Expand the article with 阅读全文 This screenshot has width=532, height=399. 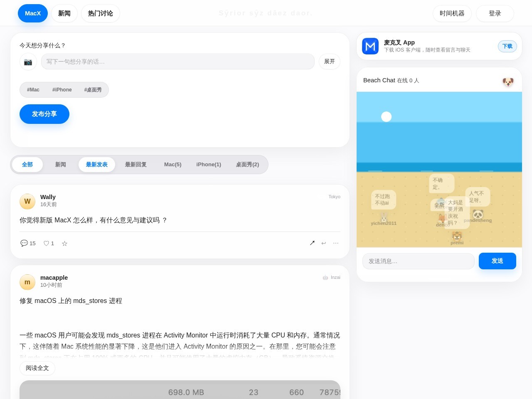[37, 368]
